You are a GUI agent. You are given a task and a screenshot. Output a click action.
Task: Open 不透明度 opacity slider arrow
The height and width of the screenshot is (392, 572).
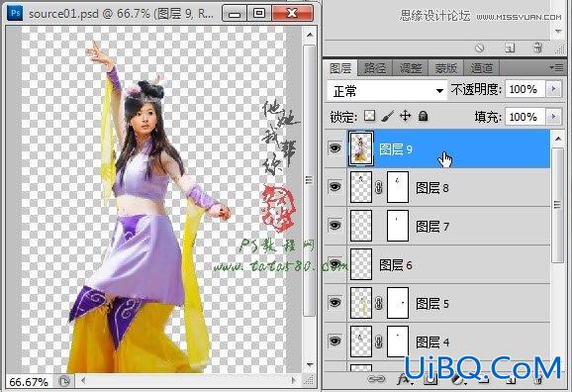[554, 89]
